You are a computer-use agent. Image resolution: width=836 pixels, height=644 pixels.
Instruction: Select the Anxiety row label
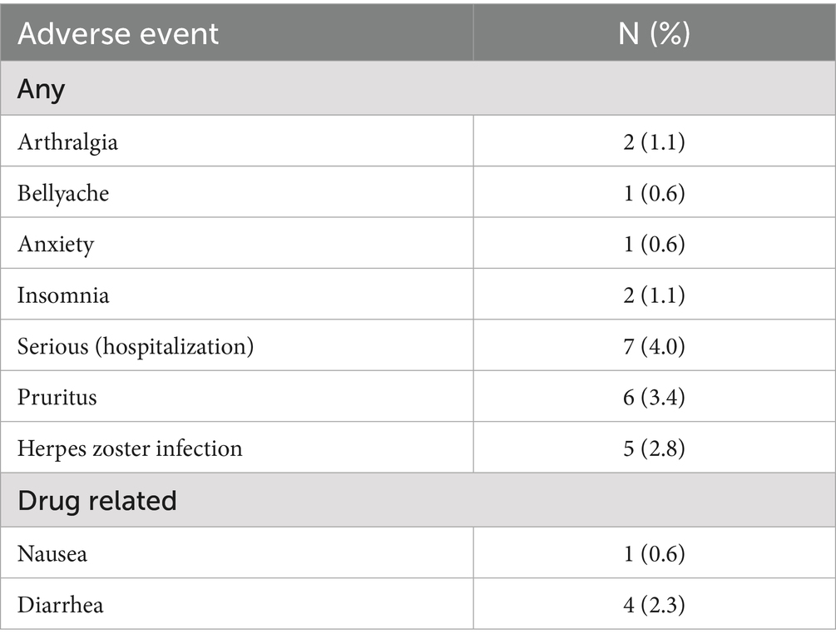pyautogui.click(x=56, y=244)
